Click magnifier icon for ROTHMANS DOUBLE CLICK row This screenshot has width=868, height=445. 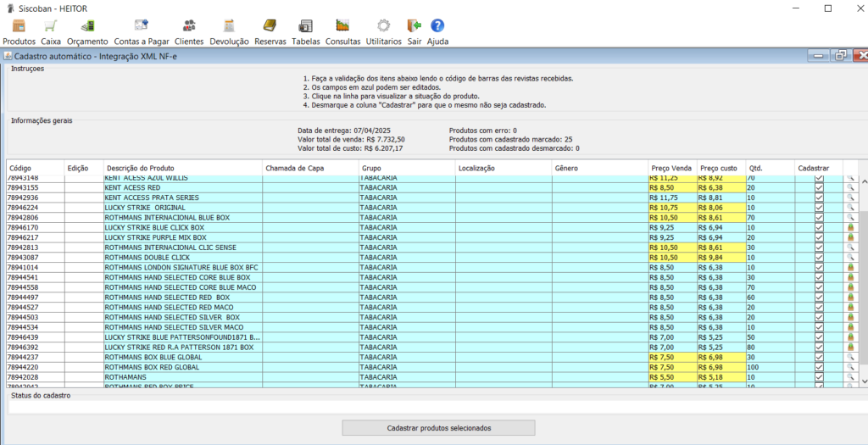coord(850,258)
